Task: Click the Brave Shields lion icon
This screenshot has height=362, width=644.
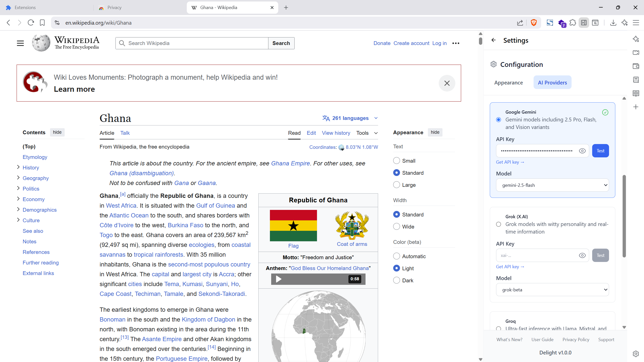Action: tap(534, 23)
